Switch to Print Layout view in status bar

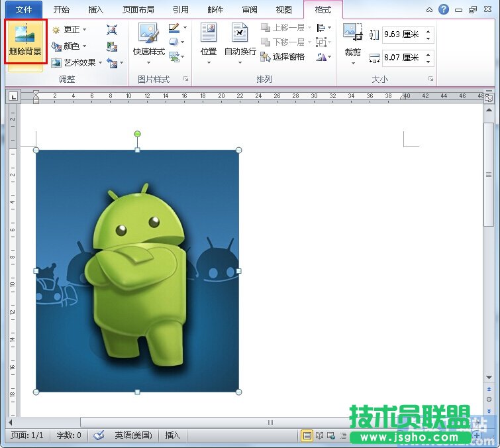click(307, 435)
